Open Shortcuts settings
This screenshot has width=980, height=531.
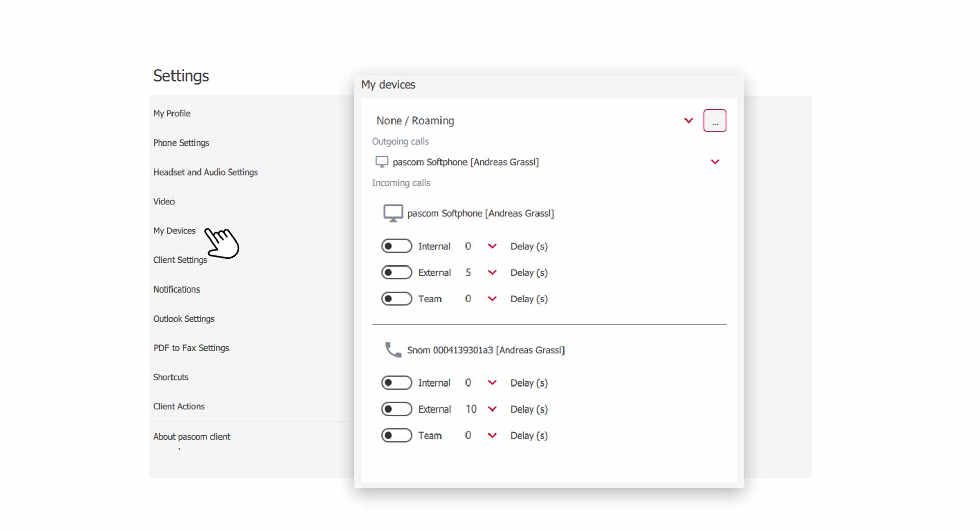[170, 377]
